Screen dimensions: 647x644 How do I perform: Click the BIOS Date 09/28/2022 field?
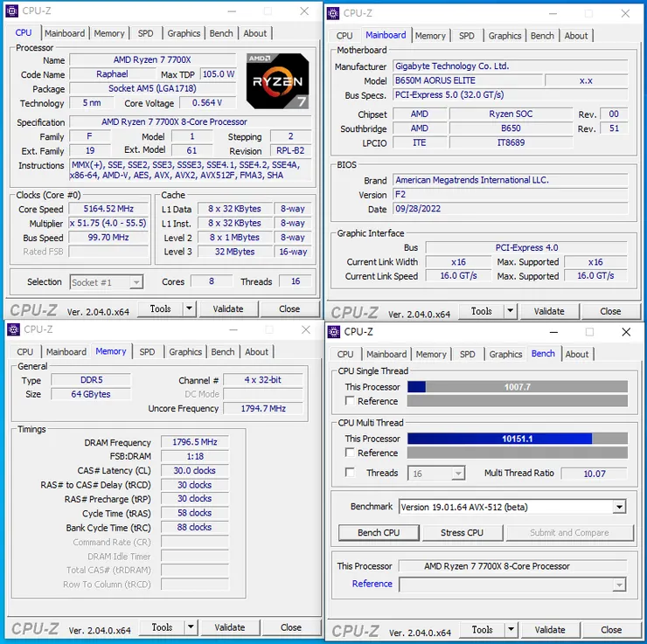[x=510, y=209]
